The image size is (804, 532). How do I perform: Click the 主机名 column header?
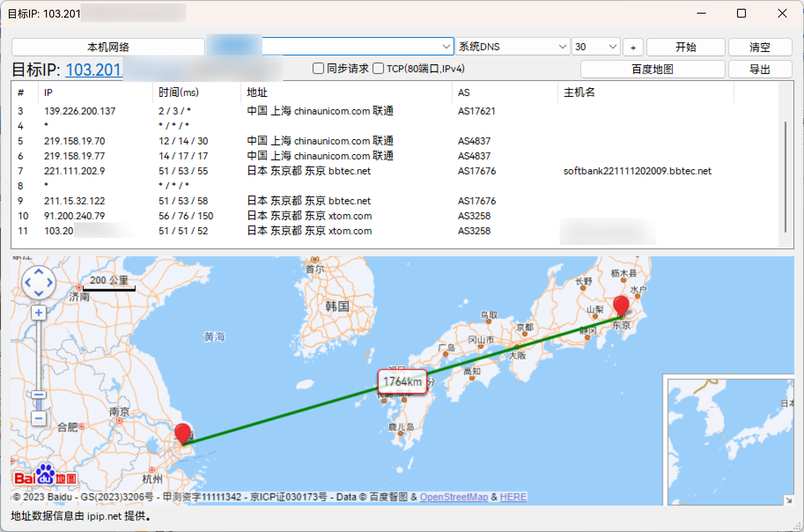[x=579, y=92]
